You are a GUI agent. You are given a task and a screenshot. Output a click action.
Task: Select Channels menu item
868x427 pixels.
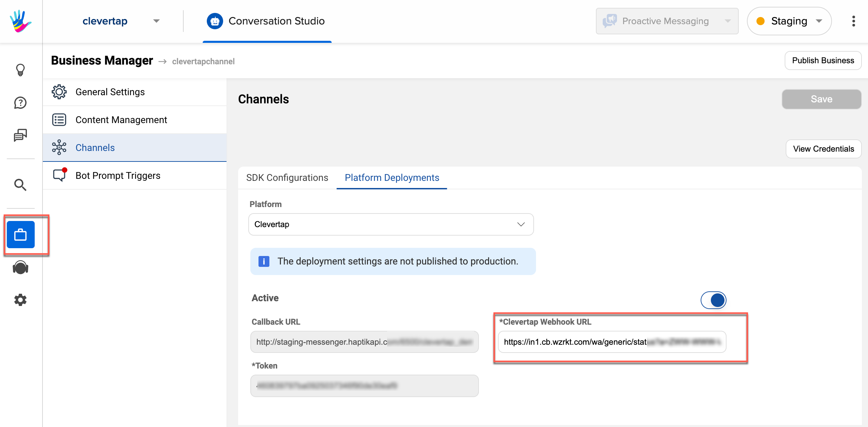point(135,148)
